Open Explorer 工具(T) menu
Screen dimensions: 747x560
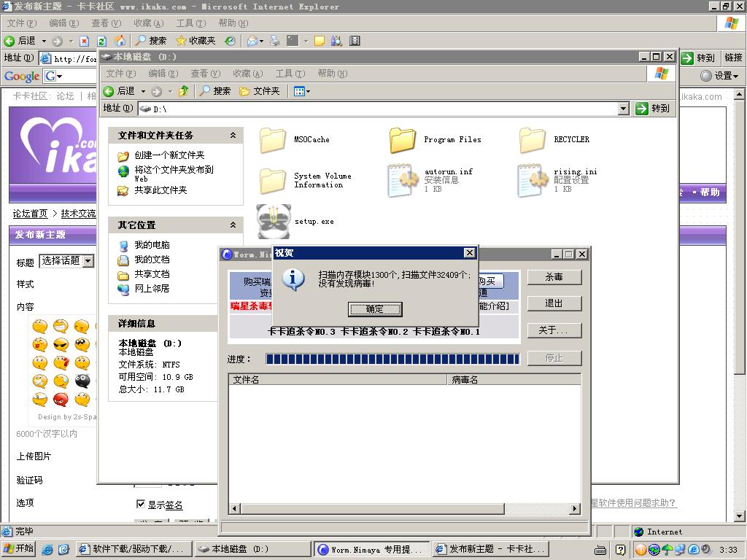290,74
